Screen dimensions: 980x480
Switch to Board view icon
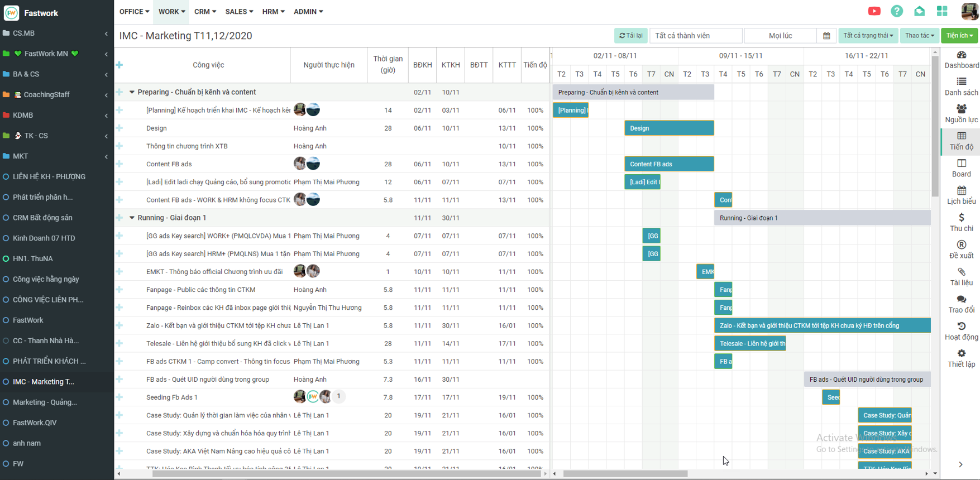pyautogui.click(x=961, y=168)
